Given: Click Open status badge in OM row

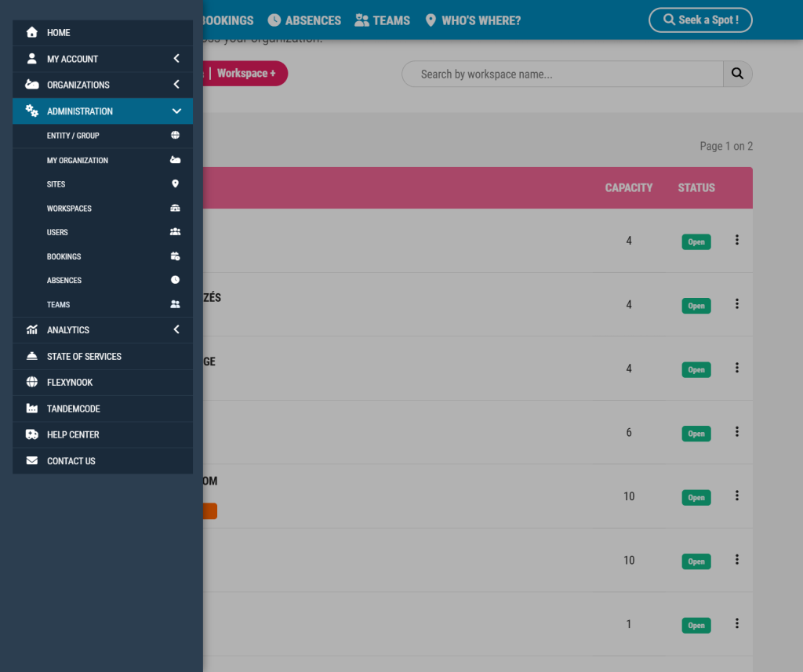Looking at the screenshot, I should point(696,497).
